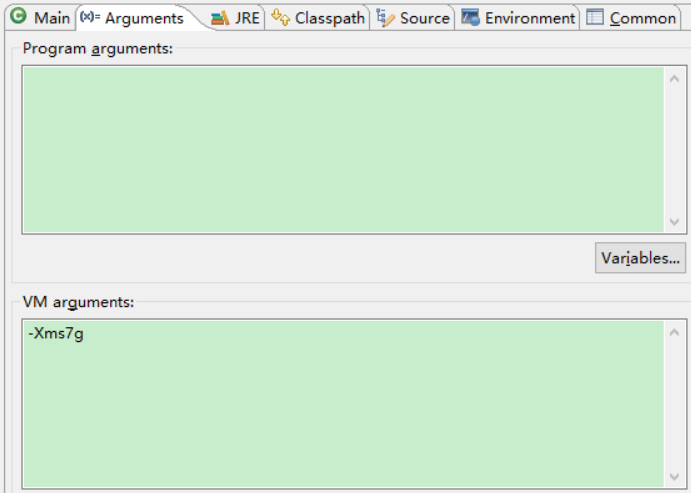
Task: Click VM arguments scrollbar down arrow
Action: pos(674,477)
